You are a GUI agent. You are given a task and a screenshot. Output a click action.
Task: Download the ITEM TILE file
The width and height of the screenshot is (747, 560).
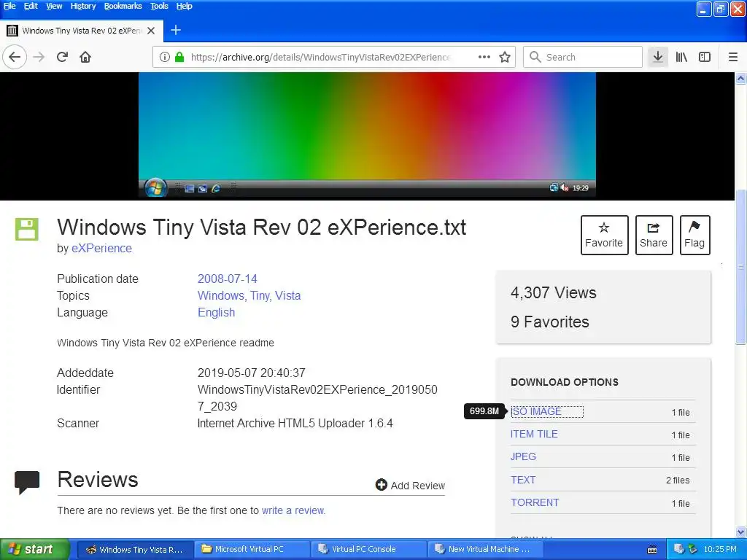point(534,435)
